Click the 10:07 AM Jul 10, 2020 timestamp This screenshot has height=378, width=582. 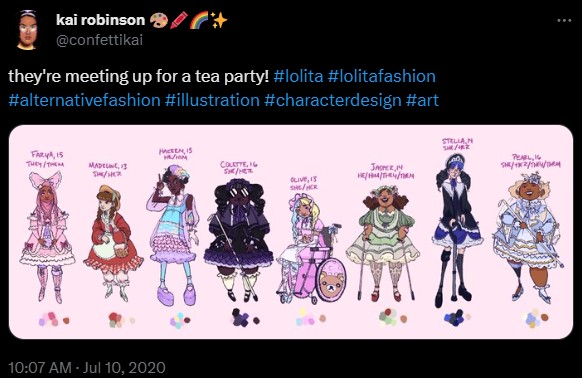[x=87, y=368]
